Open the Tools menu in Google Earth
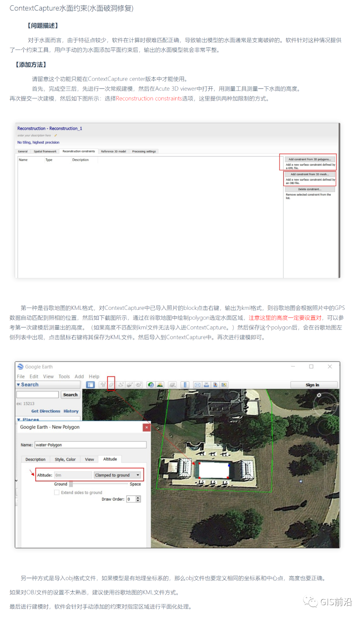Viewport: 364px width, 618px height. 64,377
